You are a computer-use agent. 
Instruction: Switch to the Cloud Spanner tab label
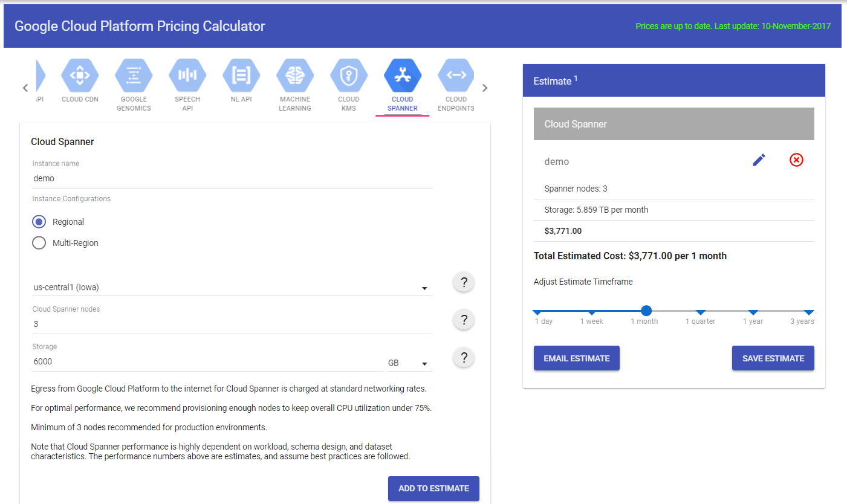click(x=403, y=103)
